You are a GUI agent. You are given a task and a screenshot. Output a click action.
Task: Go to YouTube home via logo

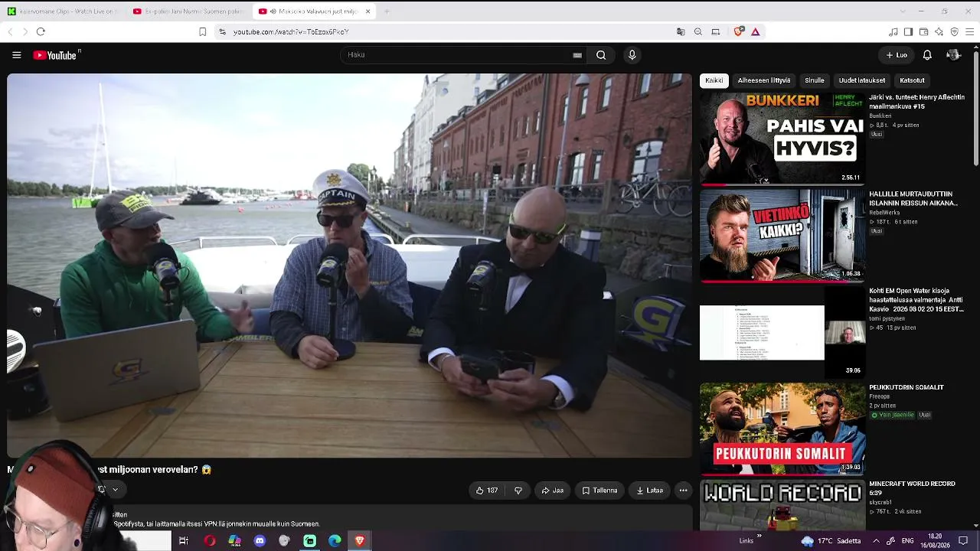[56, 55]
